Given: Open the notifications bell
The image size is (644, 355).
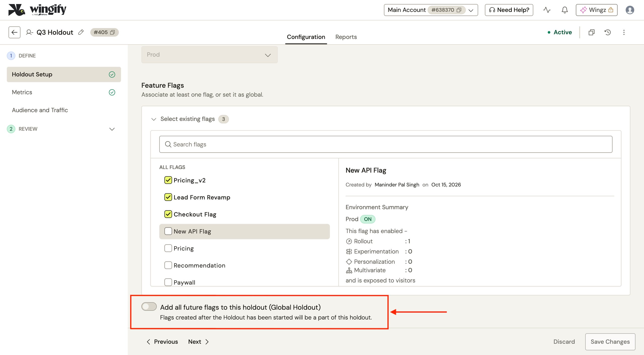Looking at the screenshot, I should 565,10.
